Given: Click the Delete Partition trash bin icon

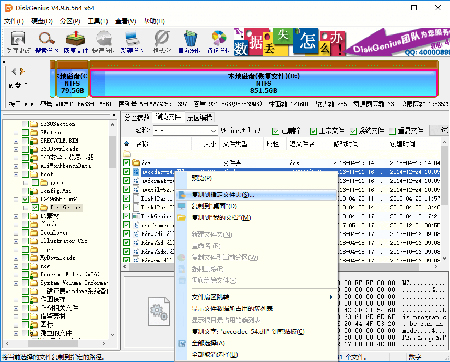Looking at the screenshot, I should 190,38.
